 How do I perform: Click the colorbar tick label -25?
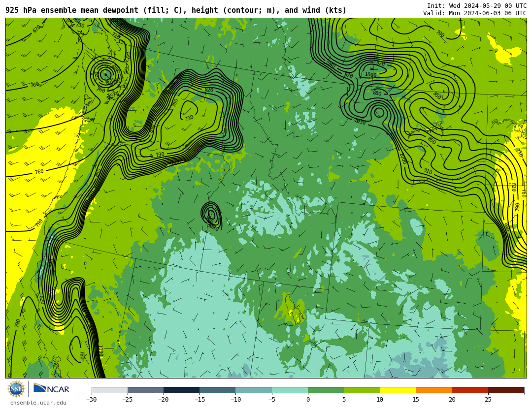click(x=127, y=400)
